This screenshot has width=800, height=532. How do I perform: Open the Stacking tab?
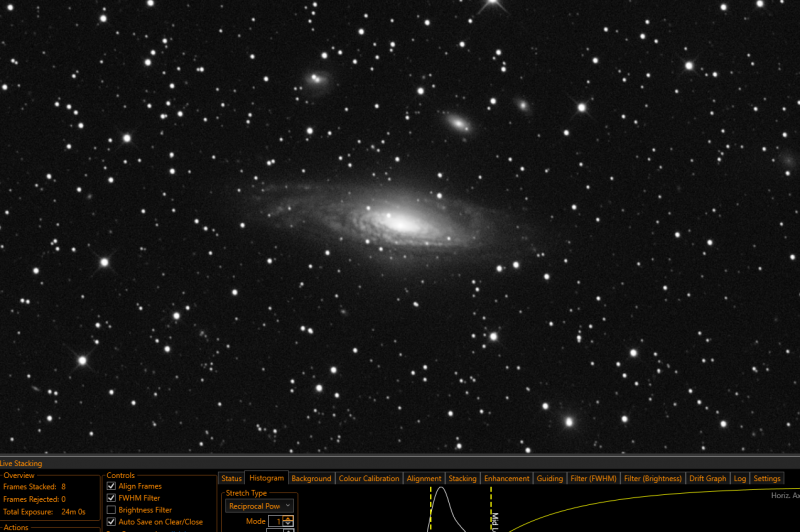pyautogui.click(x=462, y=478)
